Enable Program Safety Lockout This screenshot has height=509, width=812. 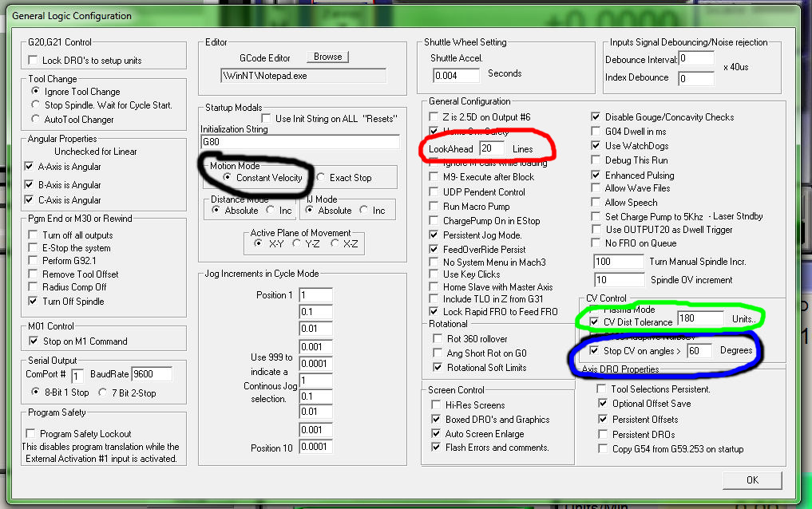tap(34, 434)
